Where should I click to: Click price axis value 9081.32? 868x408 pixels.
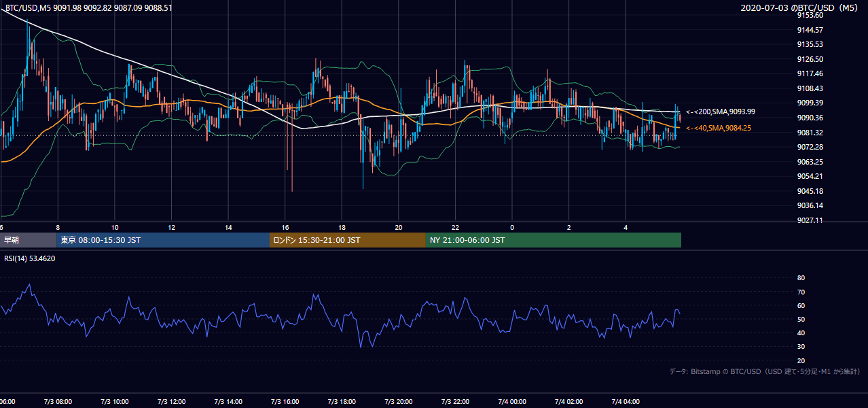pyautogui.click(x=810, y=133)
